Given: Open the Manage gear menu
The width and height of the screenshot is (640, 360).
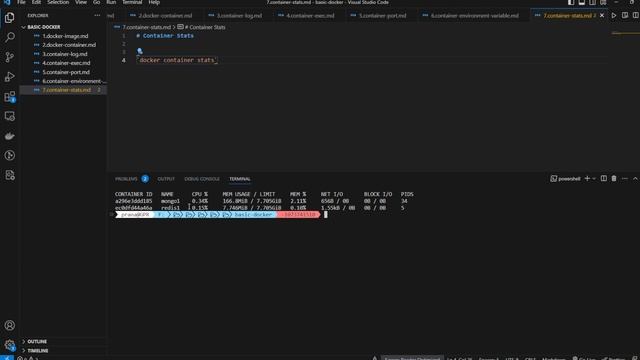Looking at the screenshot, I should pyautogui.click(x=9, y=345).
